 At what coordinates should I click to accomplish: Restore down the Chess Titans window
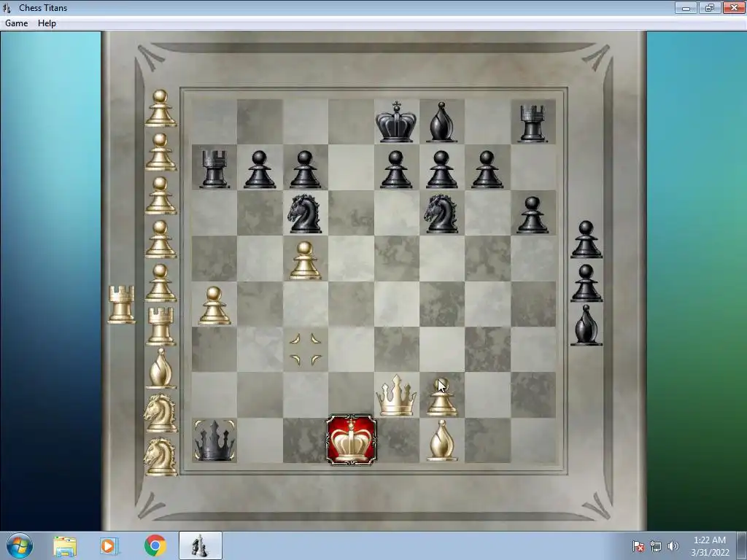(x=710, y=7)
